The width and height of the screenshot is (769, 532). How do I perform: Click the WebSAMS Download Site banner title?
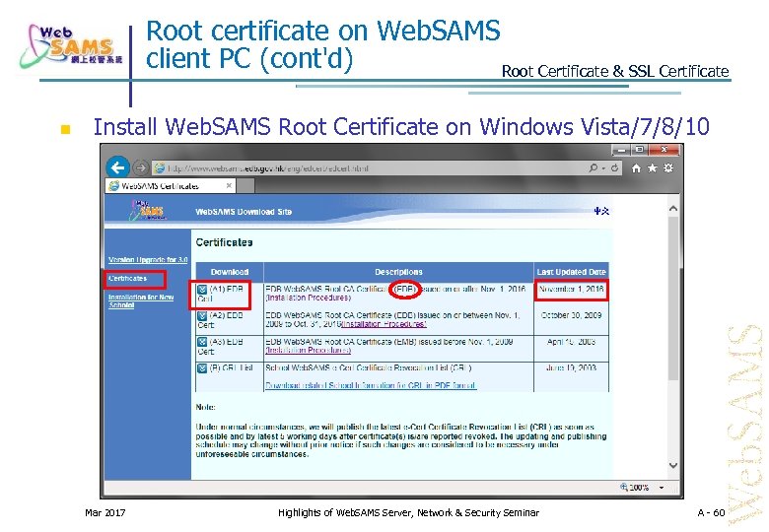(x=244, y=212)
